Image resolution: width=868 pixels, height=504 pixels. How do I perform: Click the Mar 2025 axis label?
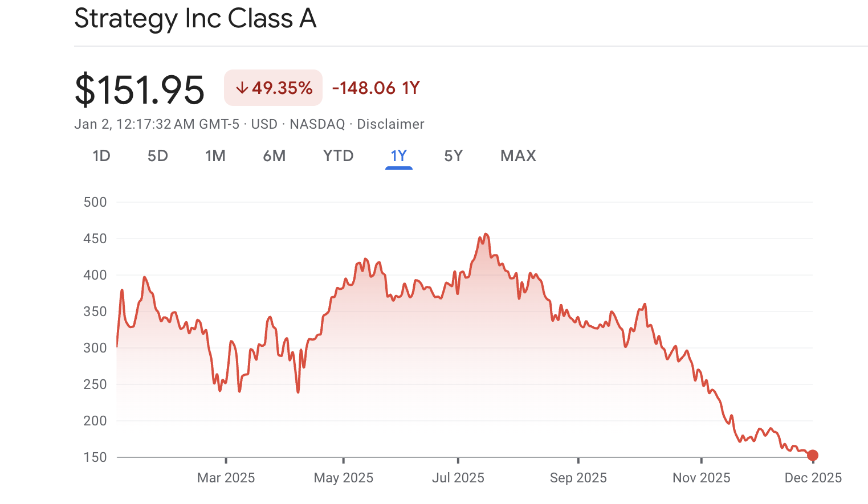[226, 478]
